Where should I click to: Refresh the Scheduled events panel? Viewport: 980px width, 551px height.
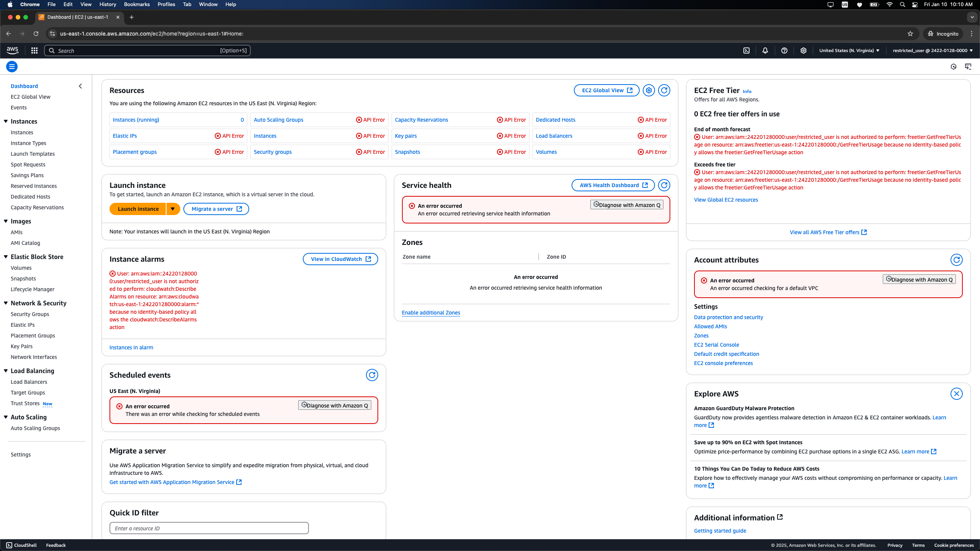pos(372,375)
